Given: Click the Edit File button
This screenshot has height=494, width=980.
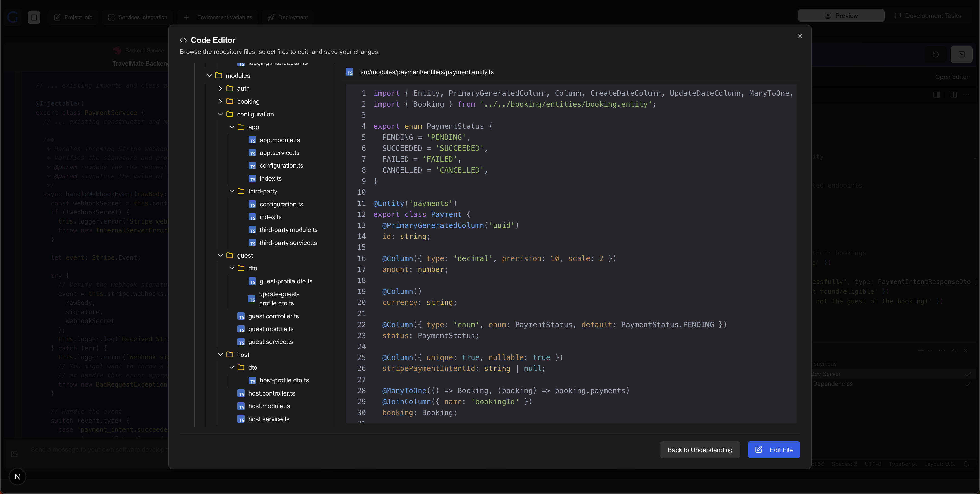Looking at the screenshot, I should click(x=774, y=450).
